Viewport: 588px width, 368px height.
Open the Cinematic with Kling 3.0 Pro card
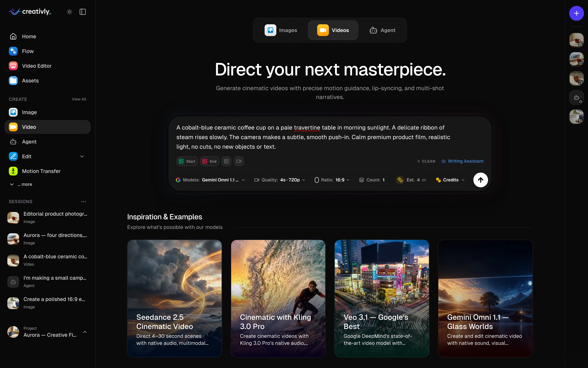[278, 298]
